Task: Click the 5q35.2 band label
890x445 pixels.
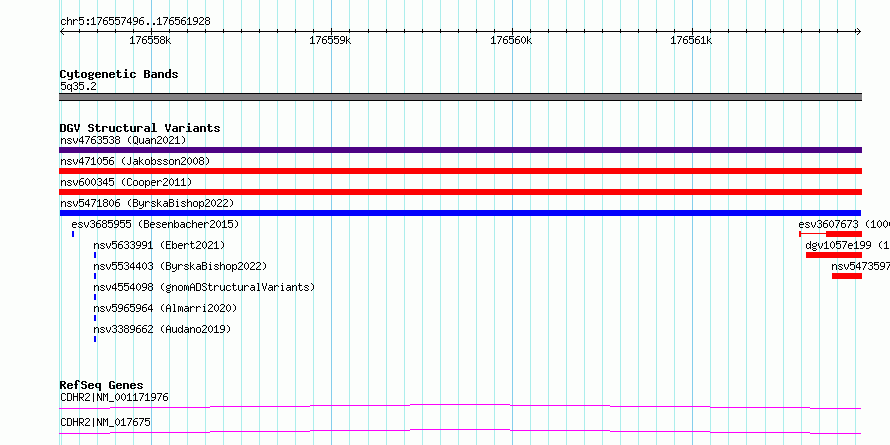Action: (78, 86)
